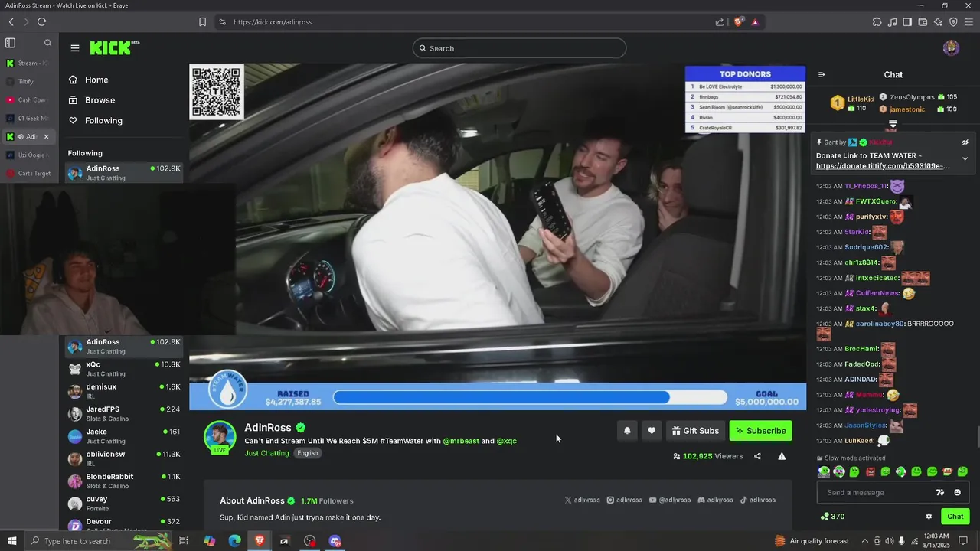Image resolution: width=980 pixels, height=551 pixels.
Task: Switch to the Cash Cow browser tab
Action: point(28,99)
